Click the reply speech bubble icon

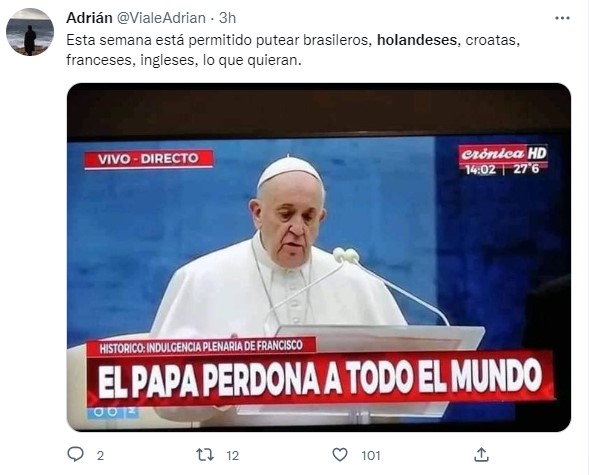[x=76, y=454]
